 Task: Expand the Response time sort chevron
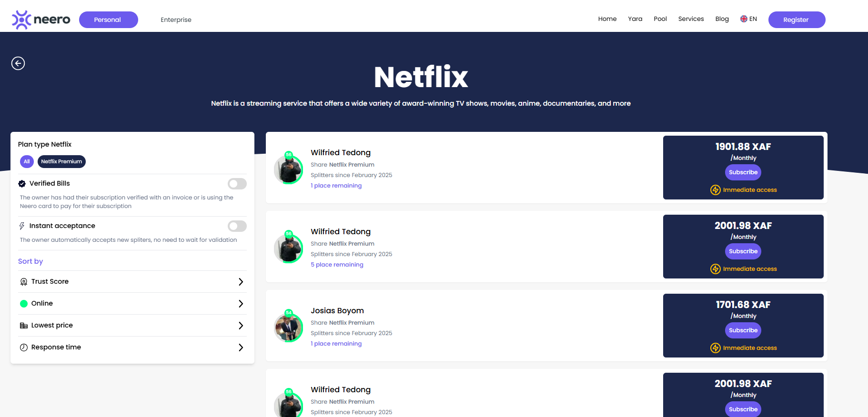(241, 347)
